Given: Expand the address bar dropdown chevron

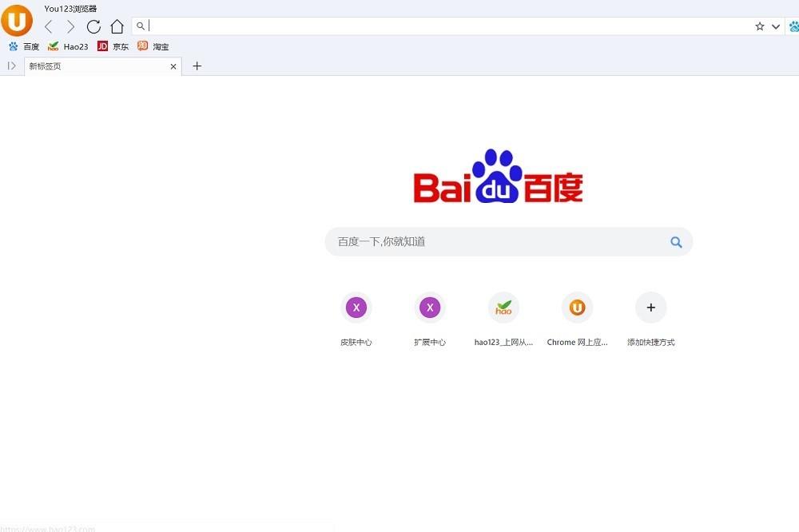Looking at the screenshot, I should (776, 26).
